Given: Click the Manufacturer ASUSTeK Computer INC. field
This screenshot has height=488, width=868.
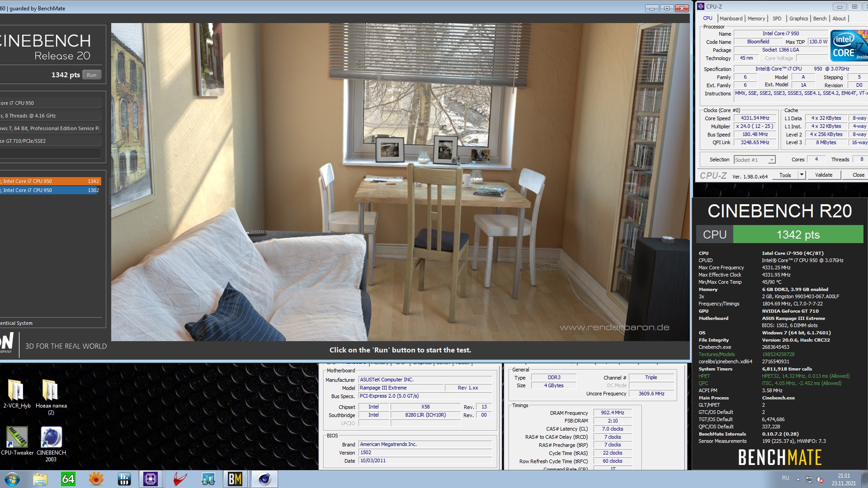Looking at the screenshot, I should click(425, 380).
